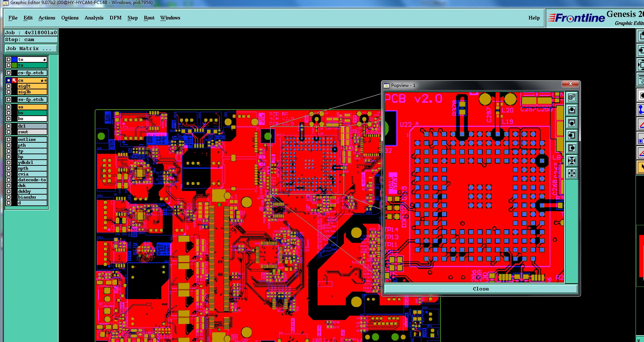Click the blue color swatch of layer 'to'
Screen dimensions: 644x342
[14, 59]
